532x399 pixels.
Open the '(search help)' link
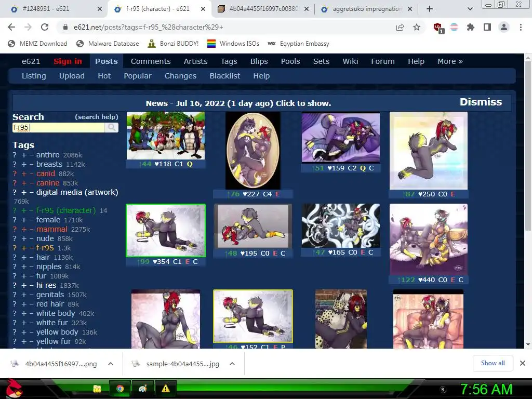[x=96, y=117]
